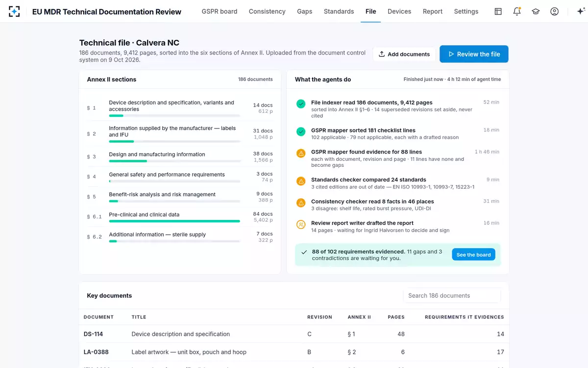Click the progress bar for Design and manufacturing information
The image size is (588, 368).
[174, 161]
